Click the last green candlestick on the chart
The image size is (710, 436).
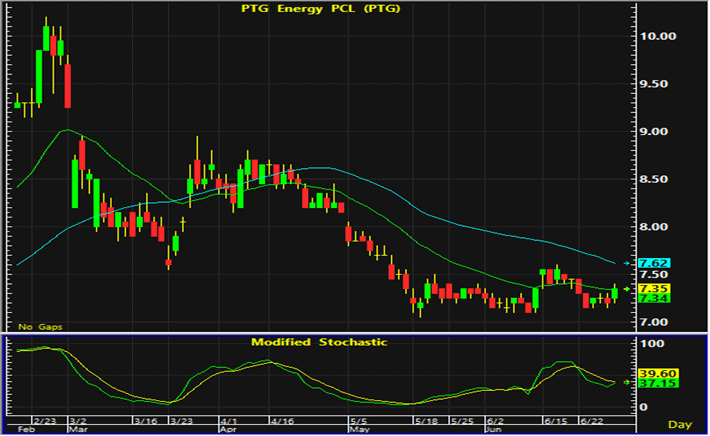pos(614,293)
